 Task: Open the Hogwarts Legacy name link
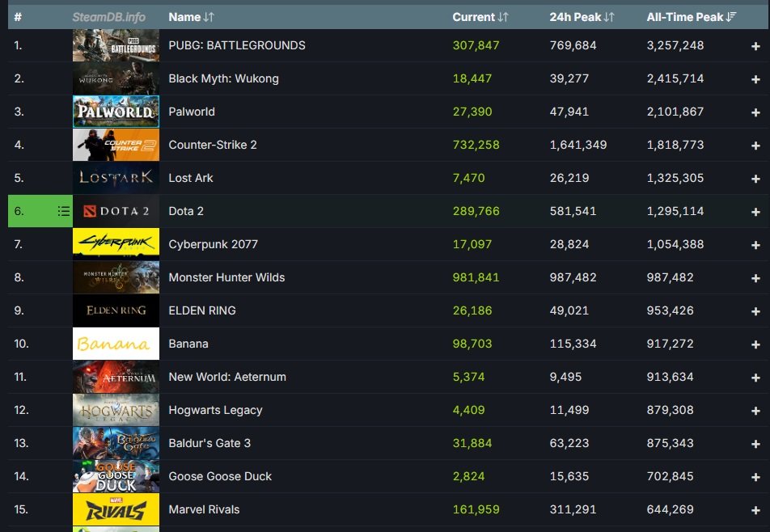pyautogui.click(x=215, y=410)
